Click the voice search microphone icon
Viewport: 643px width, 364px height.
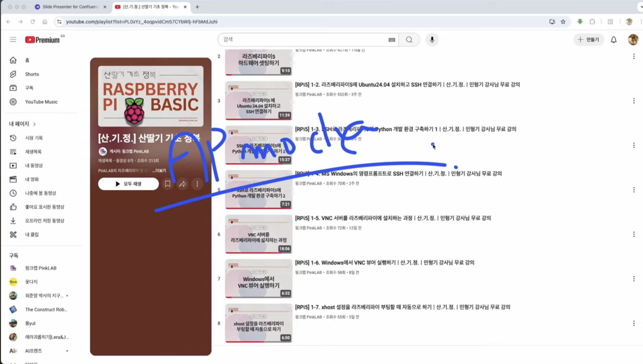(432, 39)
